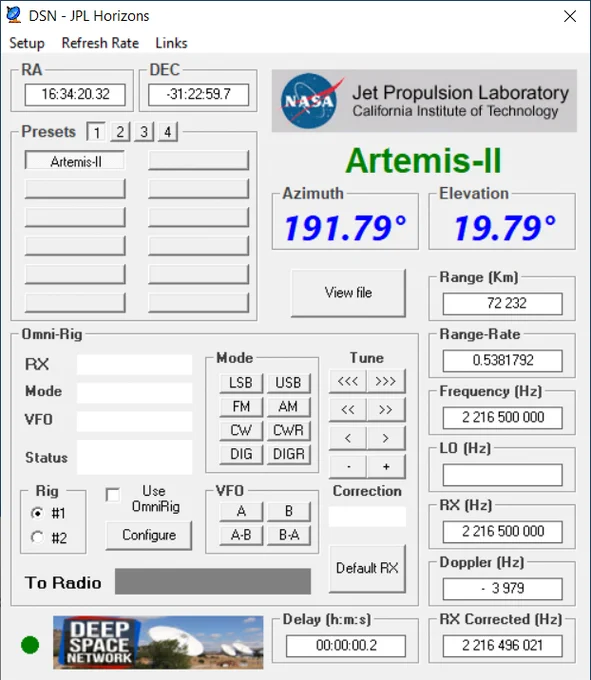Click the empty LO (Hz) field
591x680 pixels.
point(503,474)
